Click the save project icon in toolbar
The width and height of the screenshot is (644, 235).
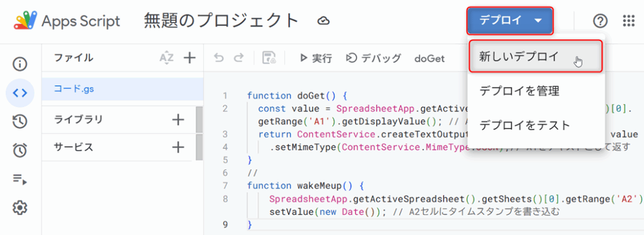pyautogui.click(x=270, y=58)
